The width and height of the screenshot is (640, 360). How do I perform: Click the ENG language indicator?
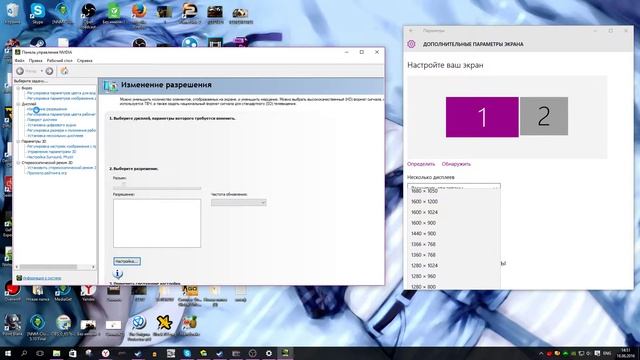pyautogui.click(x=607, y=353)
